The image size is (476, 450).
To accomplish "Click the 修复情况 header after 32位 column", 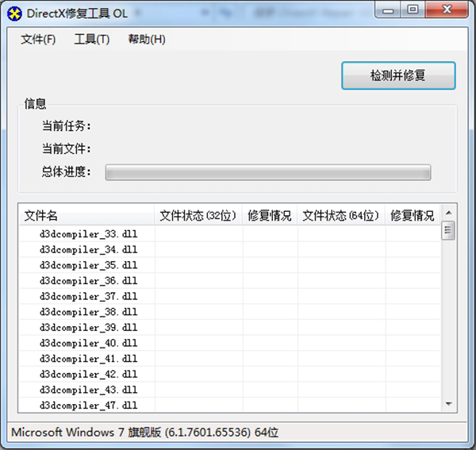I will [270, 216].
